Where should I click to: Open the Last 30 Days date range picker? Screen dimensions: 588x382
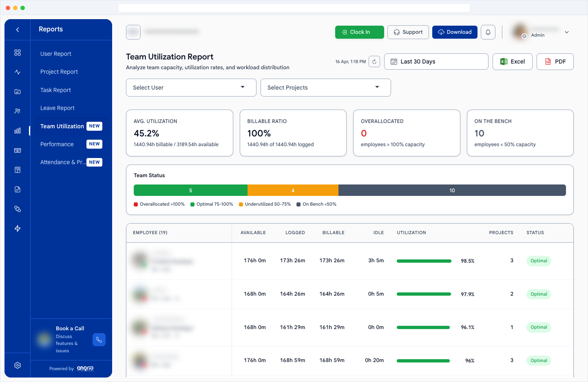pyautogui.click(x=436, y=61)
